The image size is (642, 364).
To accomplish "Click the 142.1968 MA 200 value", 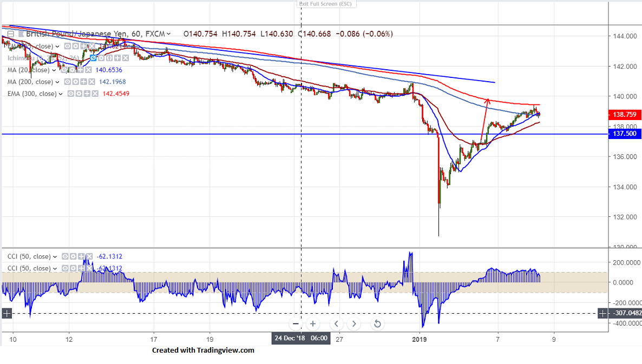I will pyautogui.click(x=112, y=82).
